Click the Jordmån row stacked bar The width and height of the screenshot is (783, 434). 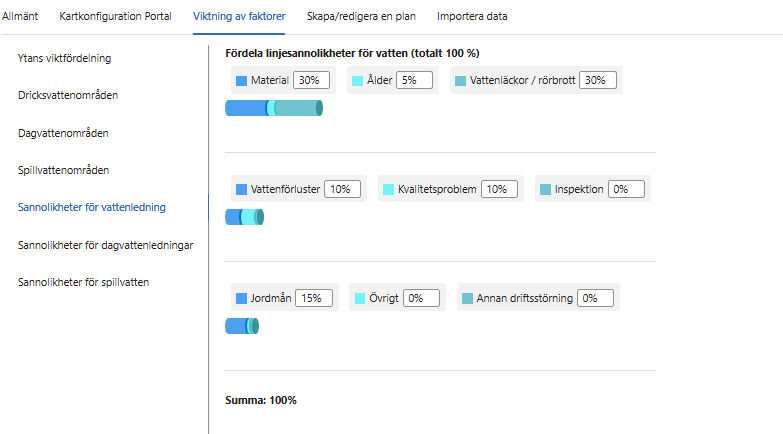(242, 326)
